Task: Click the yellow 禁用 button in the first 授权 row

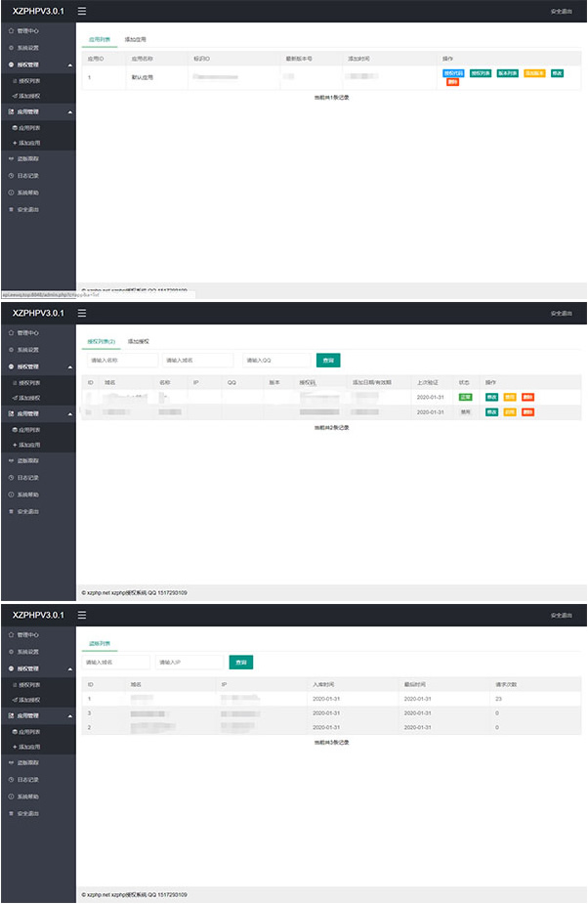Action: [x=510, y=397]
